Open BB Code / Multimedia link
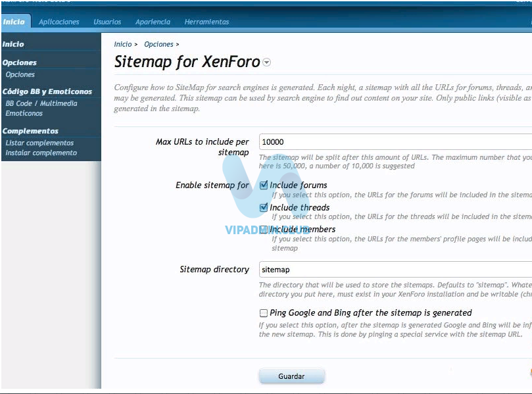 (41, 103)
